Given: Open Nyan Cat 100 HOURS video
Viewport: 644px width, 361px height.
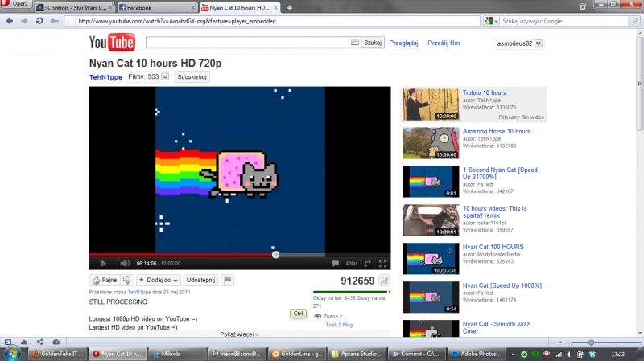Looking at the screenshot, I should [x=493, y=247].
